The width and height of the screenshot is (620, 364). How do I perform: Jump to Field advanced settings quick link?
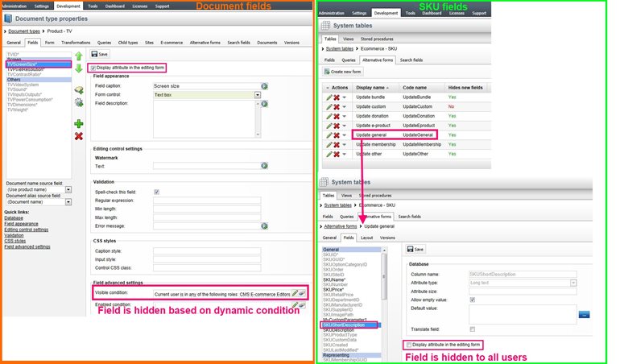pyautogui.click(x=27, y=247)
